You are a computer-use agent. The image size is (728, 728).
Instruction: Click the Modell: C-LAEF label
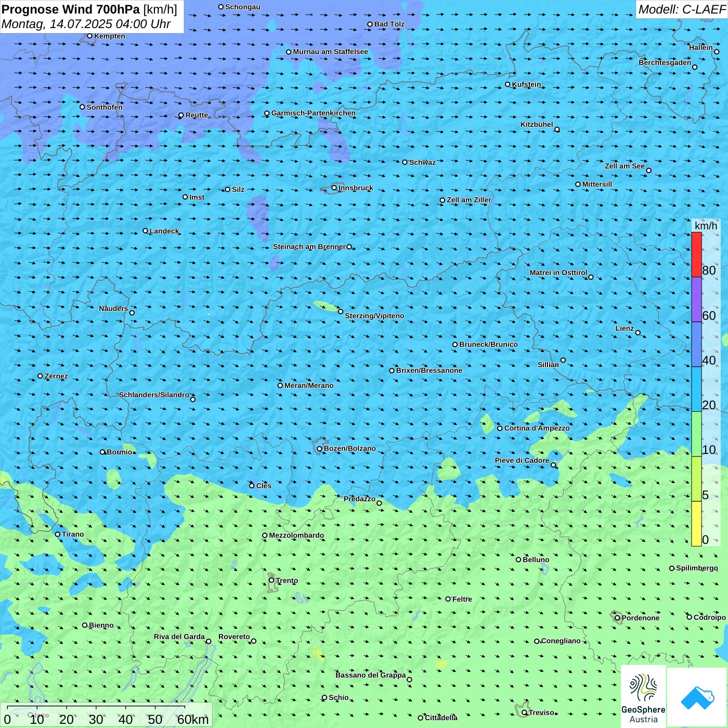click(682, 9)
